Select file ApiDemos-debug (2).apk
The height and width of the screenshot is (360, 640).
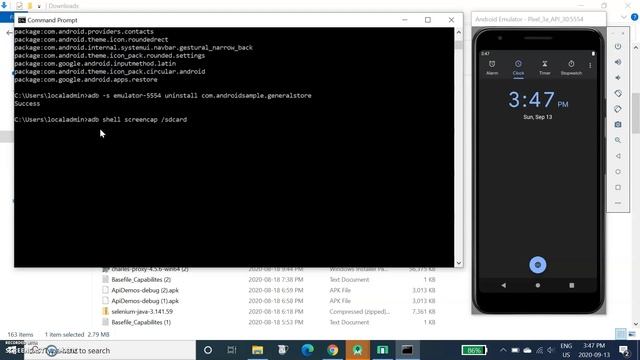point(145,290)
